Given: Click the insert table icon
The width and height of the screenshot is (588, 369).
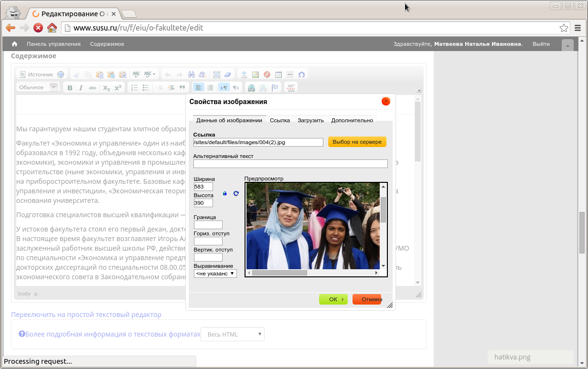Looking at the screenshot, I should [278, 74].
